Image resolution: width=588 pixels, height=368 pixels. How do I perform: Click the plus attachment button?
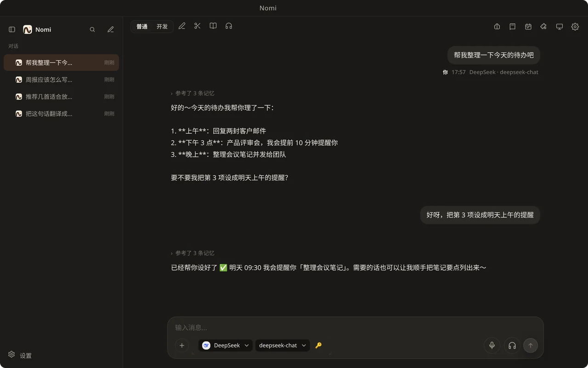[x=182, y=345]
